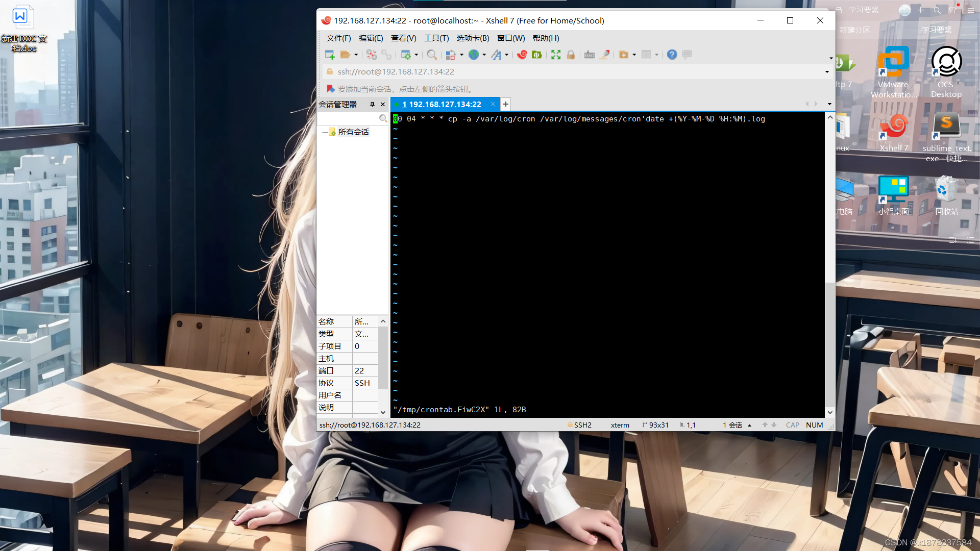The height and width of the screenshot is (551, 980).
Task: Click the lock screen padlock icon
Action: tap(571, 55)
